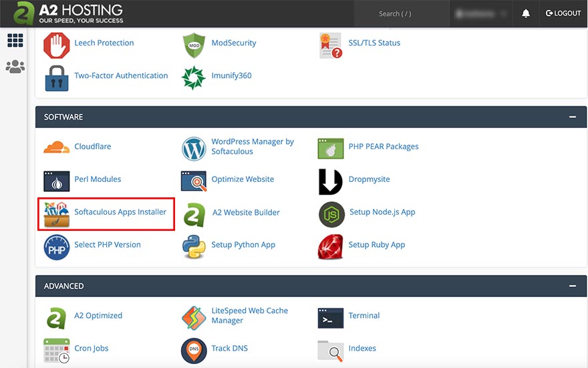This screenshot has height=368, width=588.
Task: Click the A2 Hosting logo
Action: (68, 13)
